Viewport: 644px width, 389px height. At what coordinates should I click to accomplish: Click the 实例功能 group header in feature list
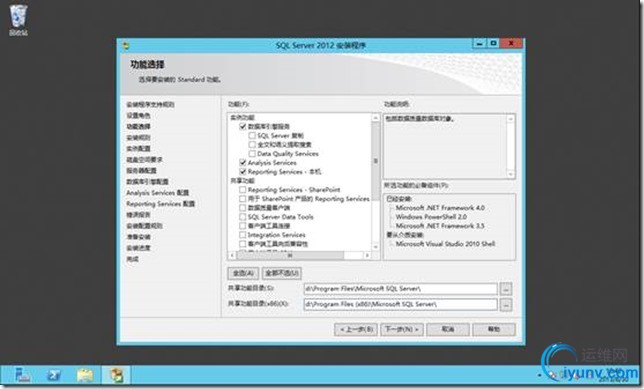point(242,117)
